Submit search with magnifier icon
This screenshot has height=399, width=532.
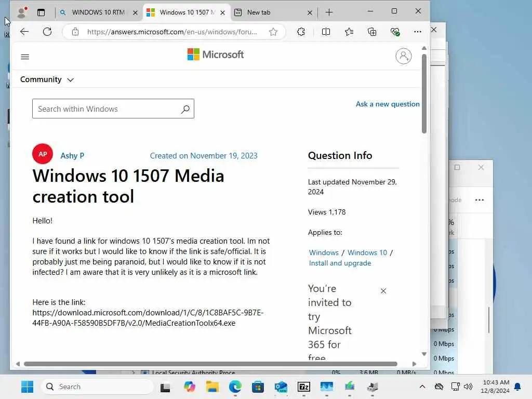coord(185,109)
